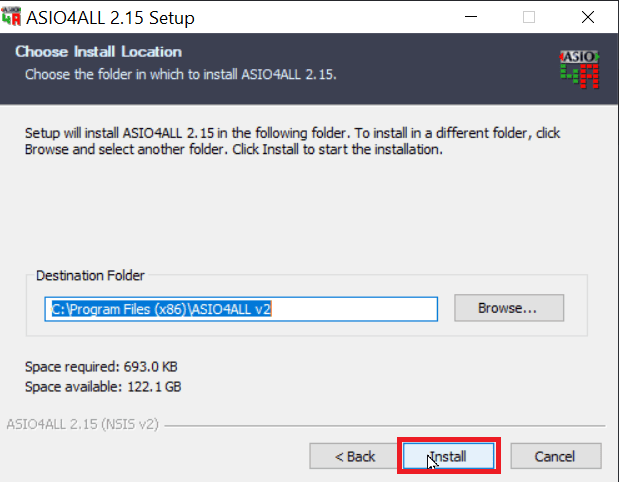Viewport: 619px width, 482px height.
Task: Click the separator line beside NSIS branding
Action: coord(385,426)
